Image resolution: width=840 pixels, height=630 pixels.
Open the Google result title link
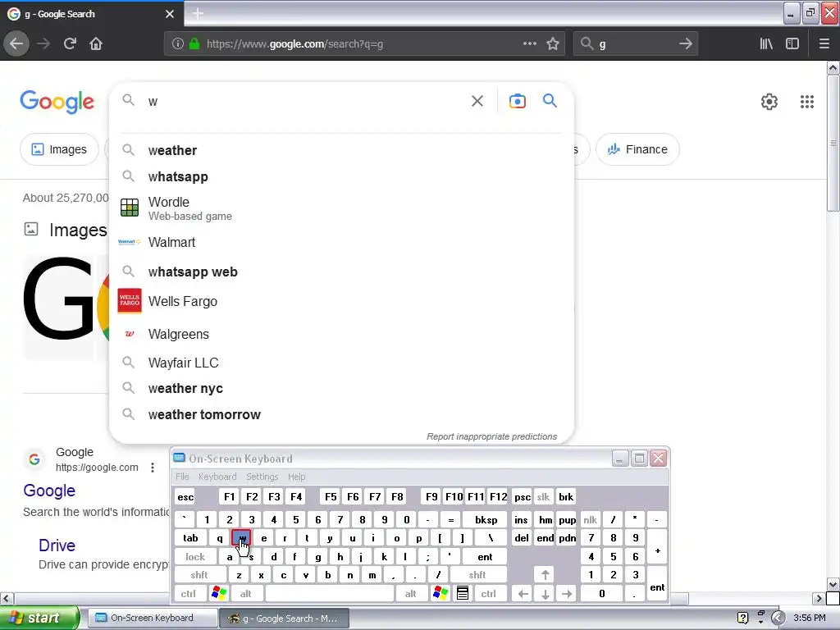[49, 491]
